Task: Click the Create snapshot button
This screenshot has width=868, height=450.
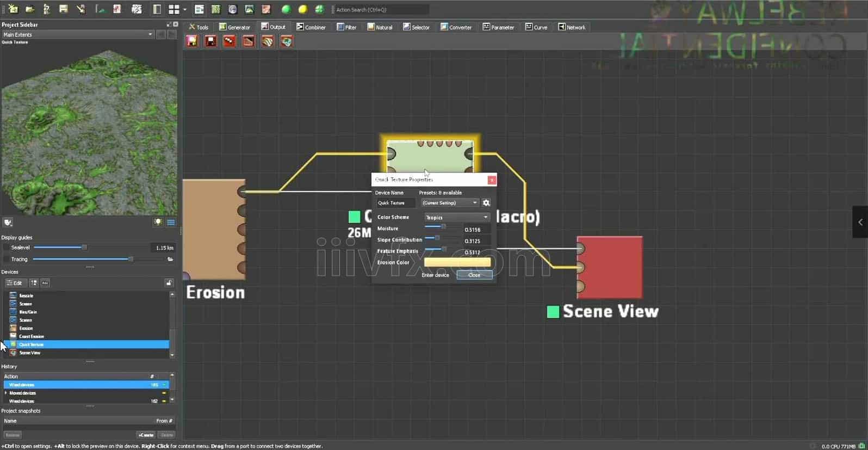Action: [146, 435]
